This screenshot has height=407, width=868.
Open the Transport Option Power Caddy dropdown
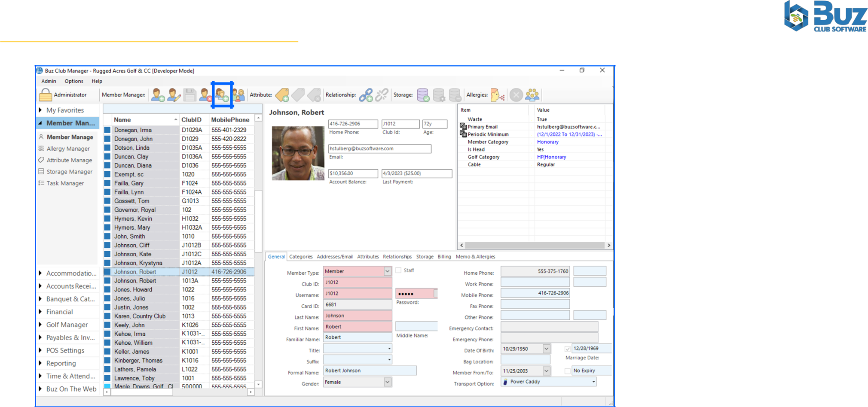click(593, 382)
